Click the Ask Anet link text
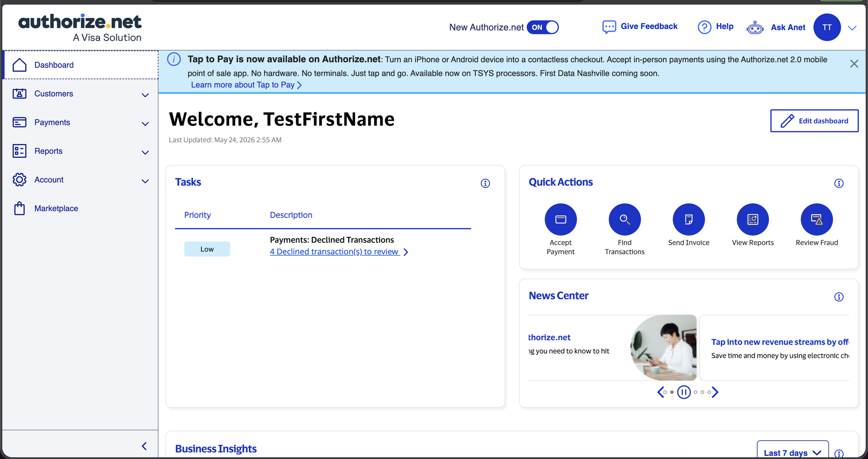Viewport: 868px width, 459px height. pos(788,27)
